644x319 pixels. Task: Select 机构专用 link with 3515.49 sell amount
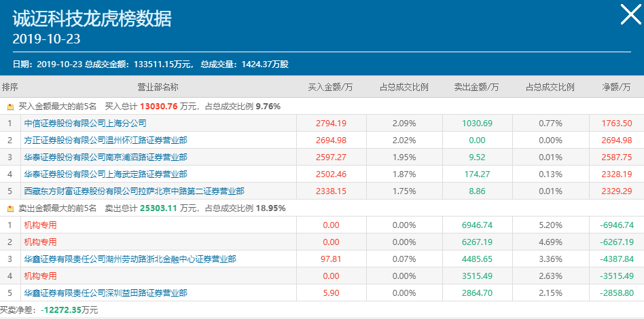[x=41, y=276]
